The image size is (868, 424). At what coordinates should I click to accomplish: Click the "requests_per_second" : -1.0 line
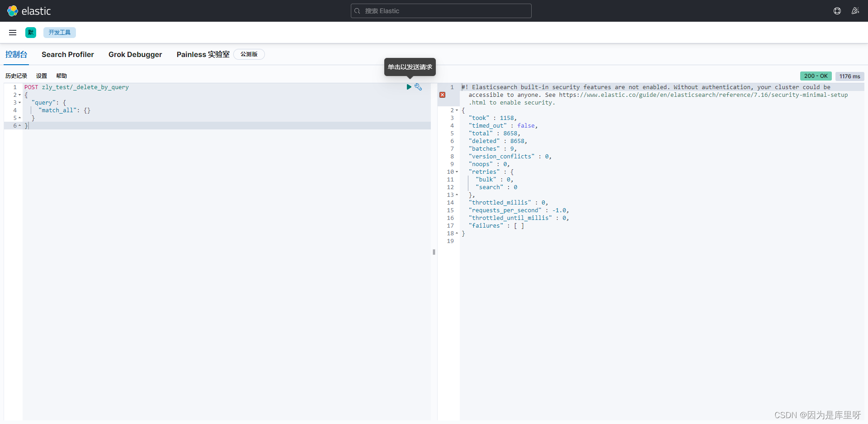[x=519, y=210]
